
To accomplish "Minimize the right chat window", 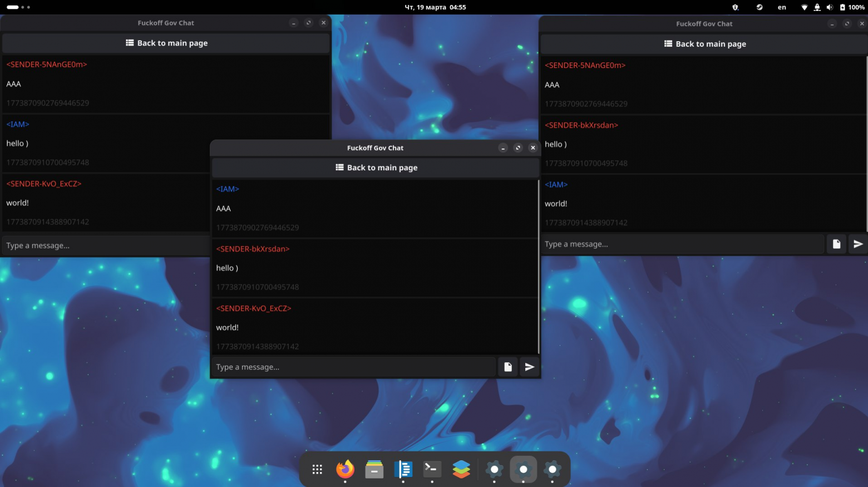I will tap(832, 24).
